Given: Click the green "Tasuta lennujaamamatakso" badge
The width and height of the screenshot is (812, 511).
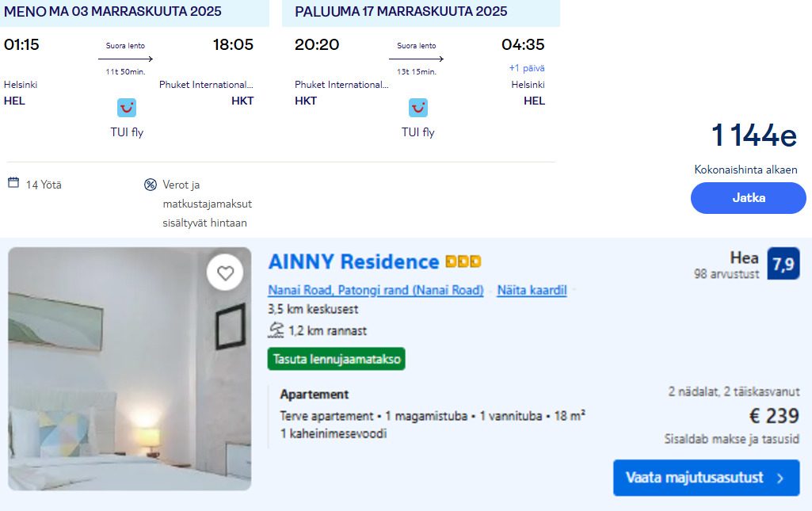Looking at the screenshot, I should [337, 359].
